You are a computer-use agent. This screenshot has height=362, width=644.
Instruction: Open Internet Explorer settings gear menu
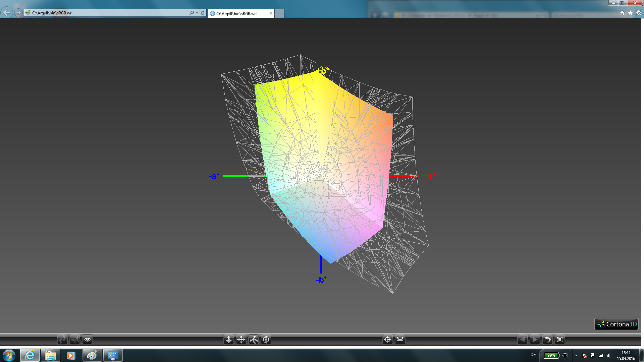(x=639, y=13)
